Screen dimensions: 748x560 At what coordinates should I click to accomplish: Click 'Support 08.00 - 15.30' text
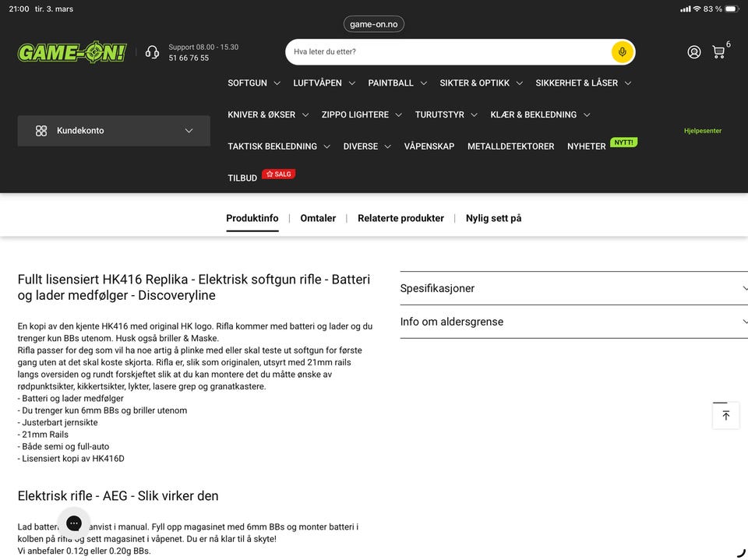(203, 48)
